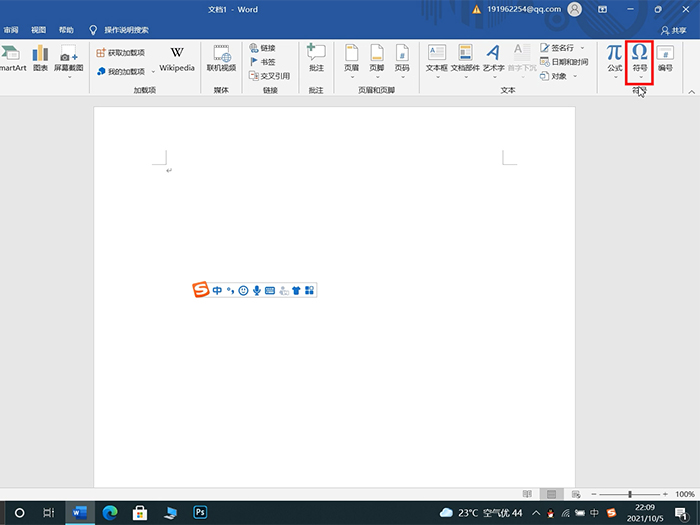Insert an equation (公式)
Viewport: 700px width, 525px height.
pos(614,62)
